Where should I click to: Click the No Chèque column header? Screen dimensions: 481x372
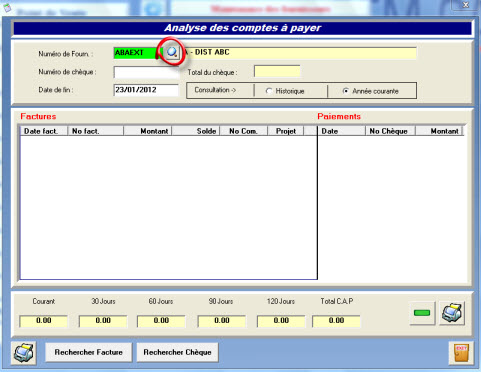391,131
